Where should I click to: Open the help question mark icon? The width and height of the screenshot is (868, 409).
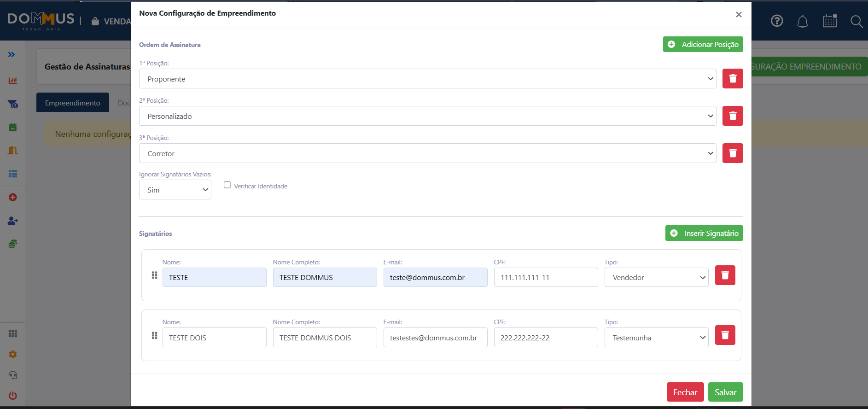[x=777, y=21]
